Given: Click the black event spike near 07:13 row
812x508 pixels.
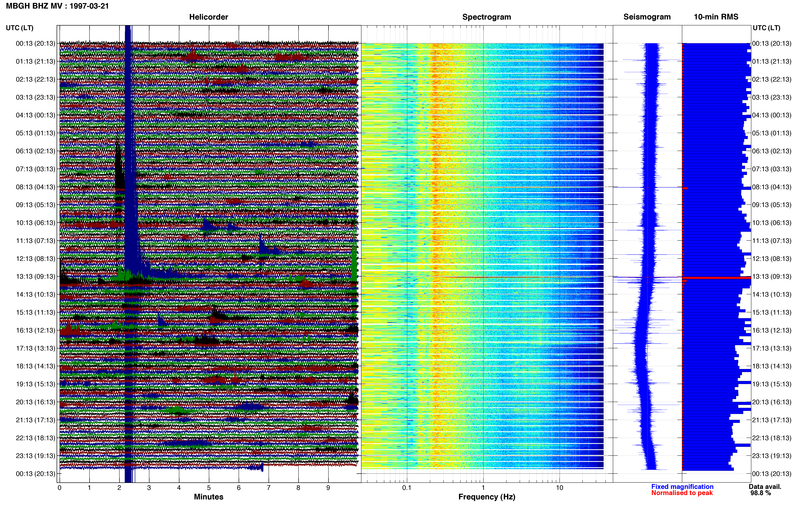Looking at the screenshot, I should click(x=119, y=165).
